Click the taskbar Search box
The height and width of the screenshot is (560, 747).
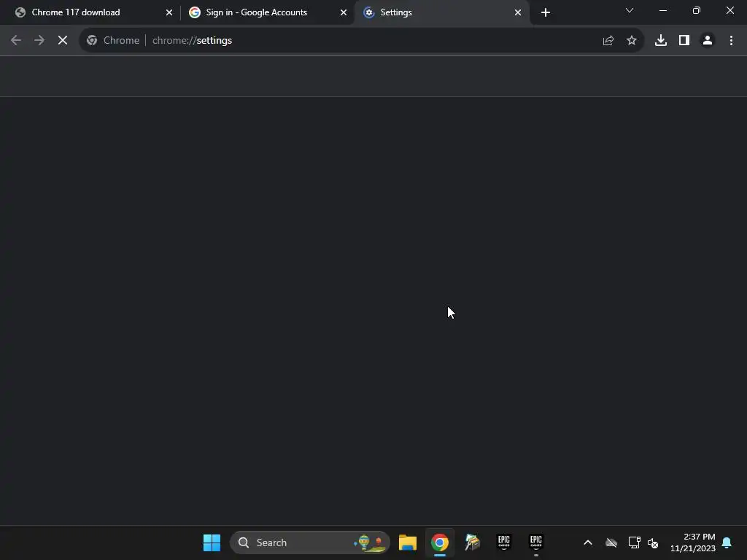[x=309, y=542]
